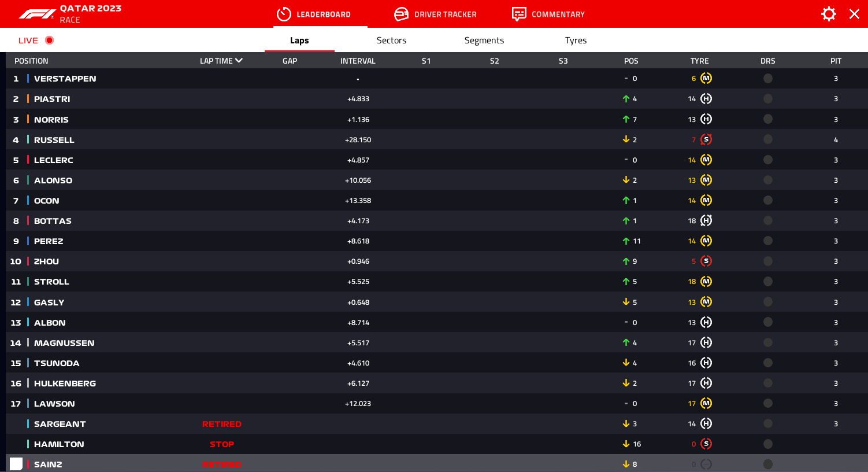Open the Driver Tracker view
This screenshot has height=472, width=868.
click(435, 14)
